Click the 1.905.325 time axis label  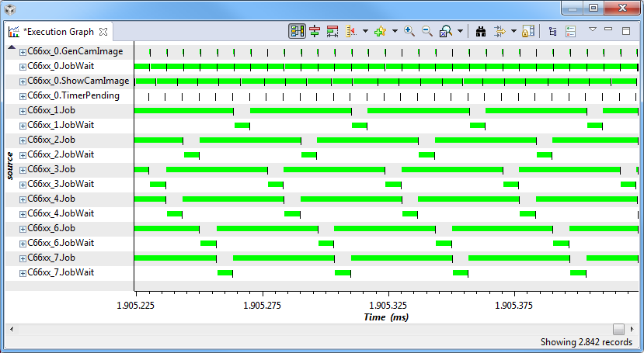[x=388, y=306]
